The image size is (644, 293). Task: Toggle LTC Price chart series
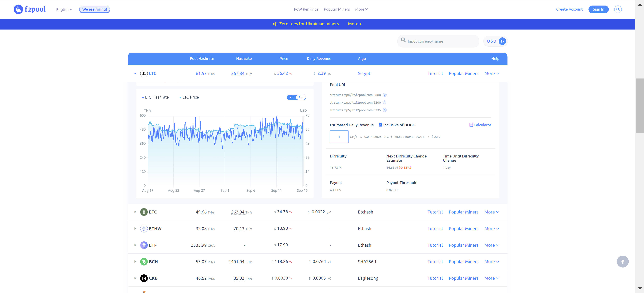[x=189, y=97]
